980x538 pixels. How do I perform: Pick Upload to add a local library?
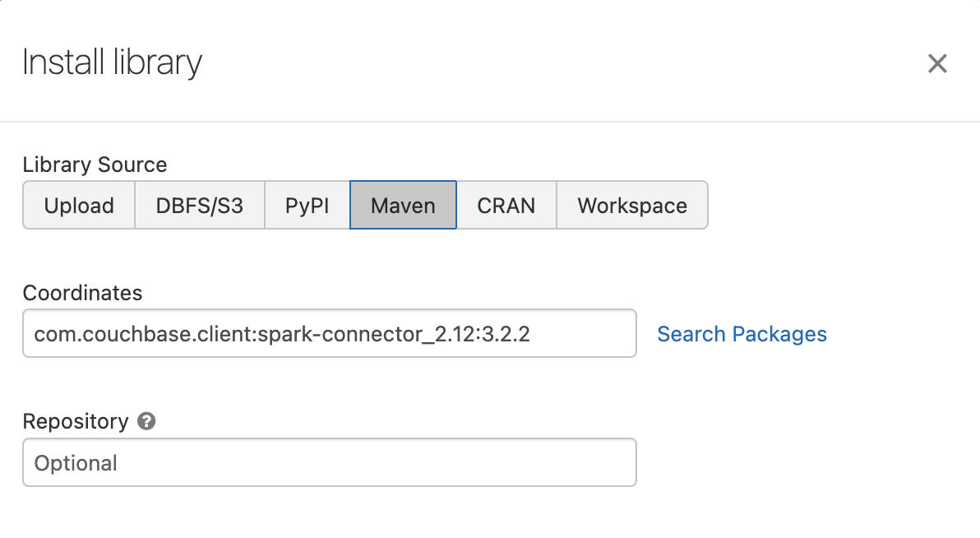[79, 205]
